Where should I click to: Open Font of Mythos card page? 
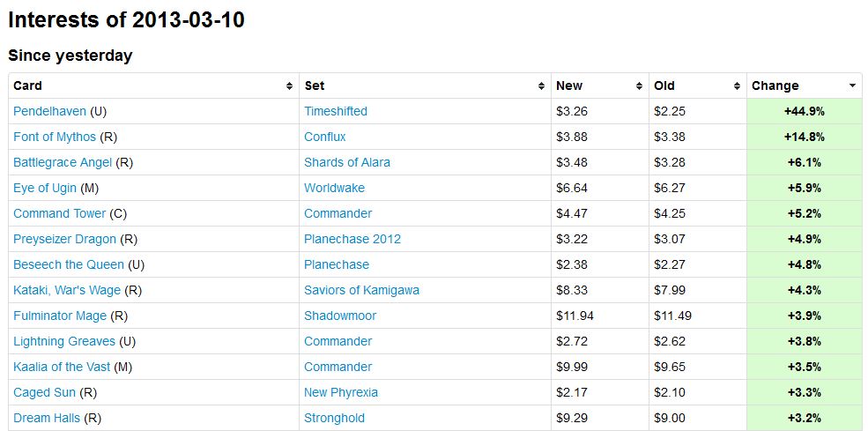[x=55, y=137]
